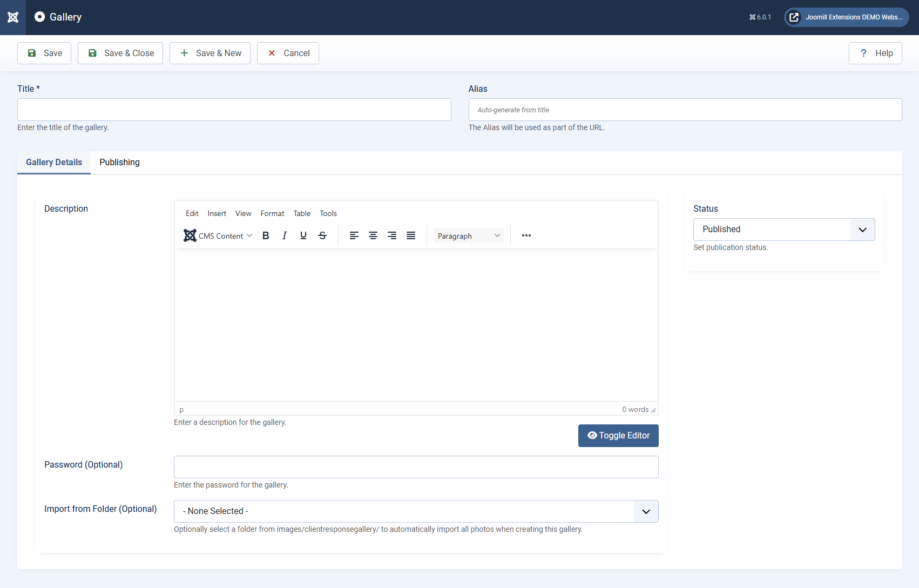Screen dimensions: 919x588
Task: Toggle strikethrough text formatting
Action: point(322,235)
